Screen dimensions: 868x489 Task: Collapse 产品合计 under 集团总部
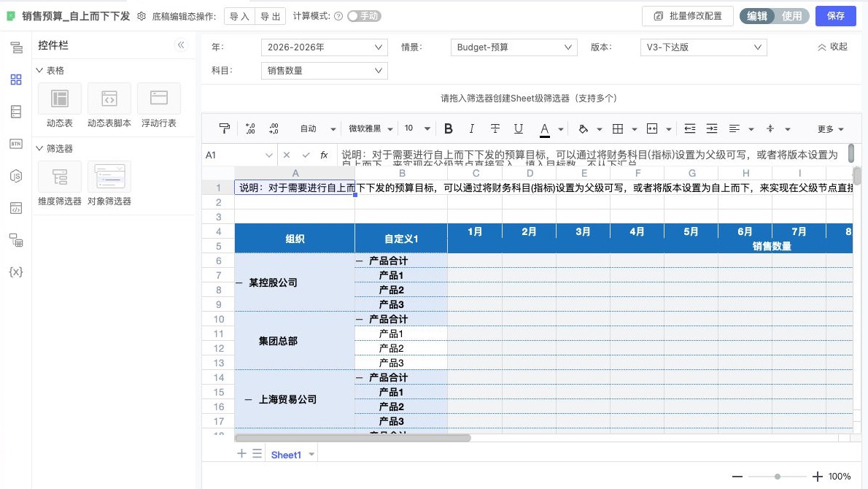[360, 320]
